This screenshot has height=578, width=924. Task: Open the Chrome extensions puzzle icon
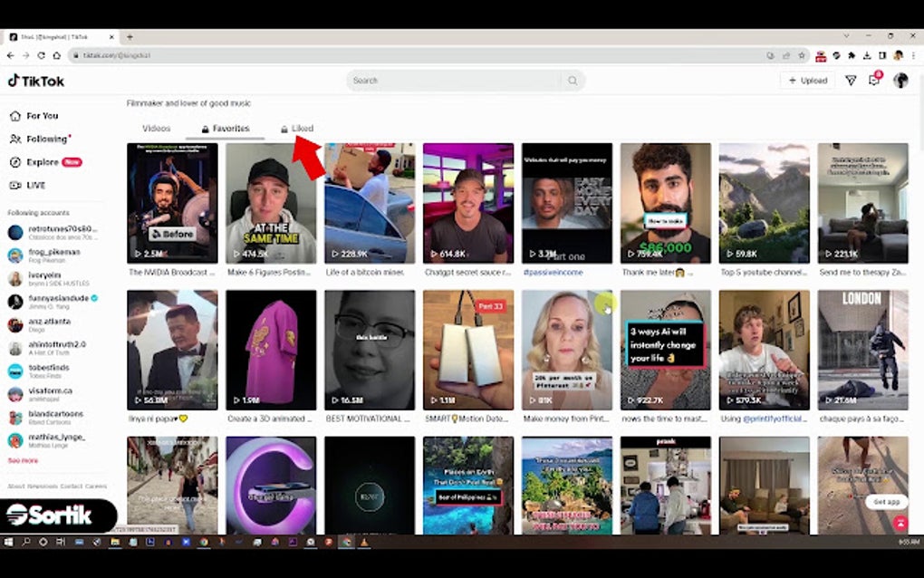tap(852, 55)
